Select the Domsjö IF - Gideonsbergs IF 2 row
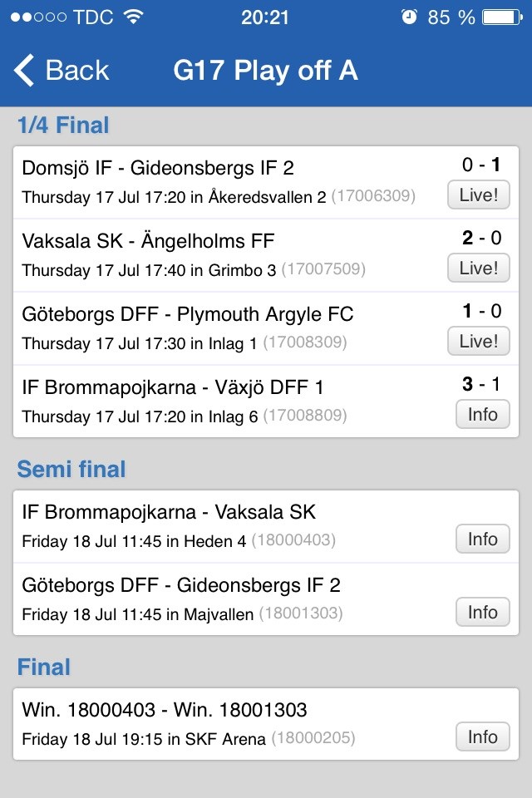 tap(224, 181)
